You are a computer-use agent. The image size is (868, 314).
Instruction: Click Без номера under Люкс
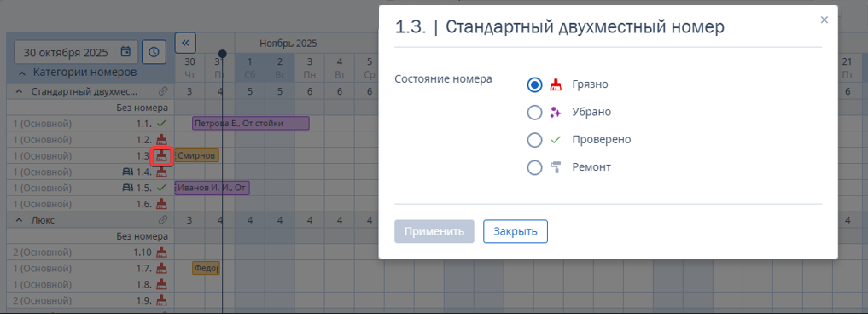coord(142,236)
